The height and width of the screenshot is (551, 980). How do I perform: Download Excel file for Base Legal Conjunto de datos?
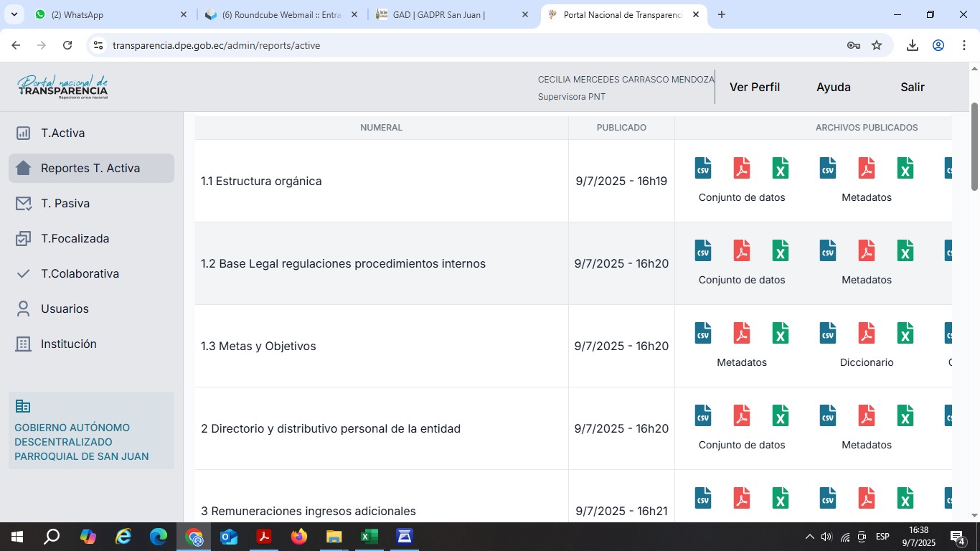(x=781, y=250)
